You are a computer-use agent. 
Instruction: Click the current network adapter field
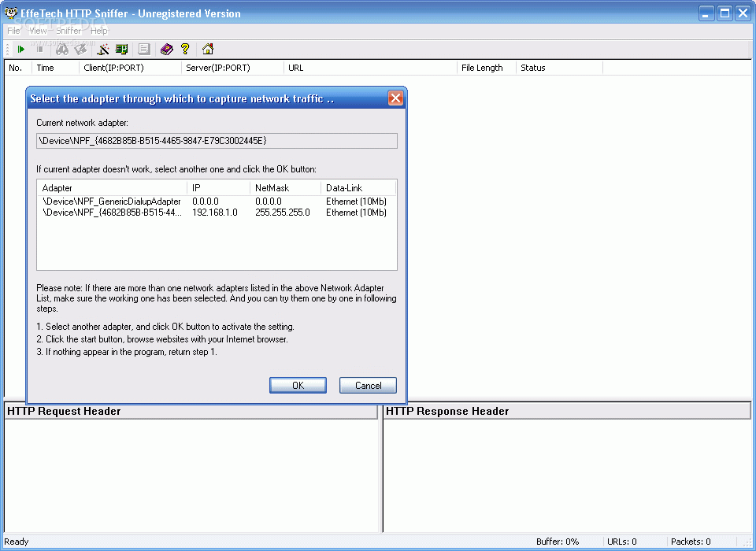[x=217, y=141]
